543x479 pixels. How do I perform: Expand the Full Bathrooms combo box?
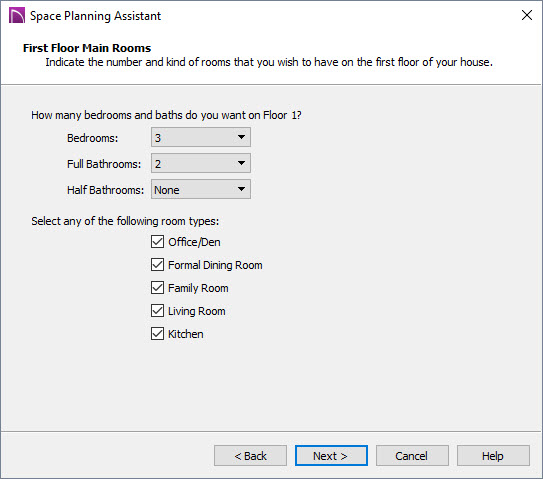click(201, 163)
